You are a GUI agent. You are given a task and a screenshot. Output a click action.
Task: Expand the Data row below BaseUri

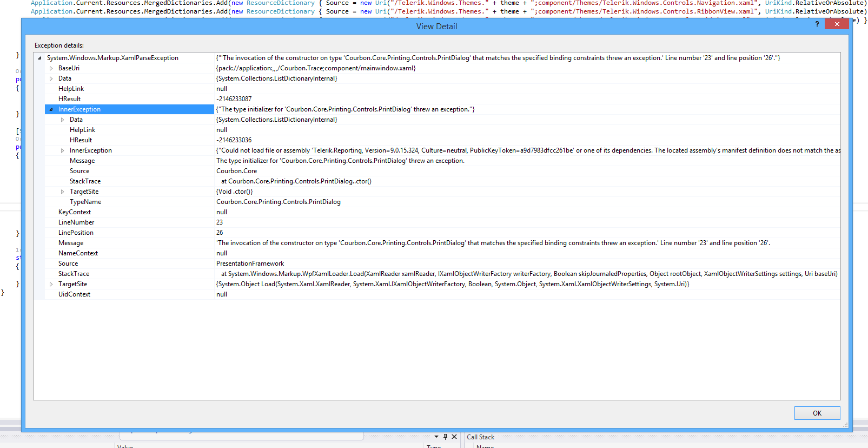coord(51,78)
